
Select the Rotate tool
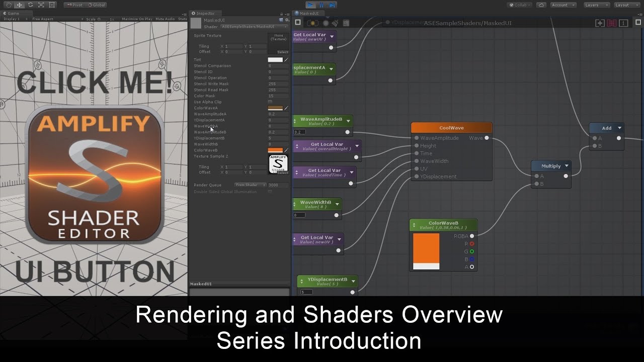30,5
